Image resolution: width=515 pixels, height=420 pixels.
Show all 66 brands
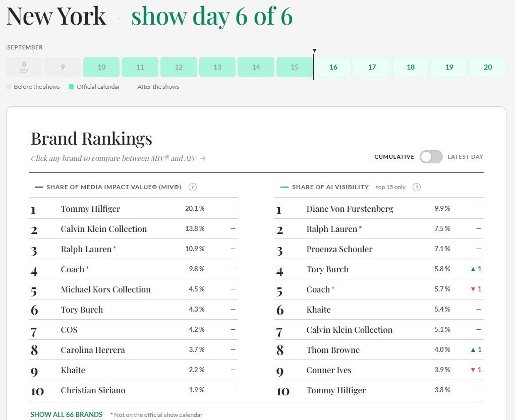[x=67, y=415]
